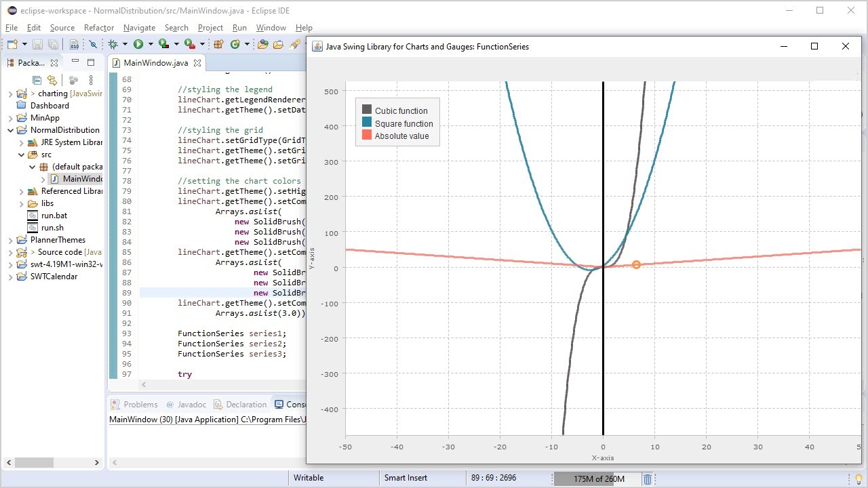This screenshot has width=868, height=488.
Task: Select the run.bat file
Action: (x=47, y=216)
